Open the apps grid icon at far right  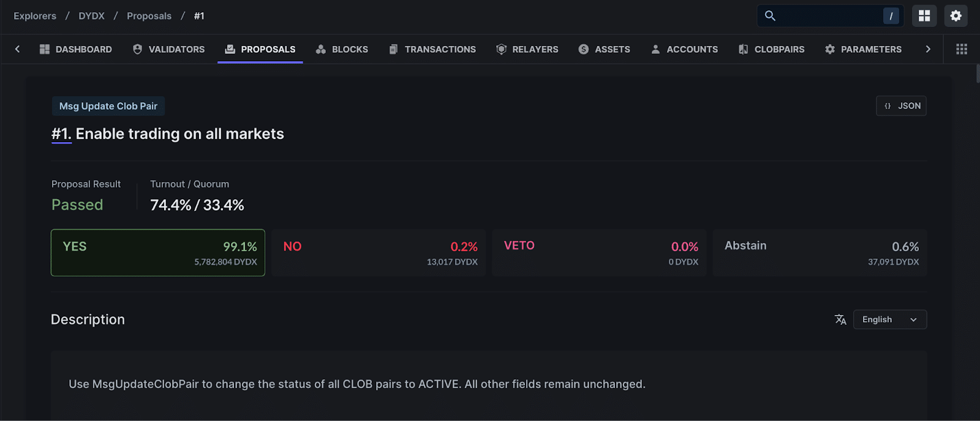pyautogui.click(x=962, y=49)
